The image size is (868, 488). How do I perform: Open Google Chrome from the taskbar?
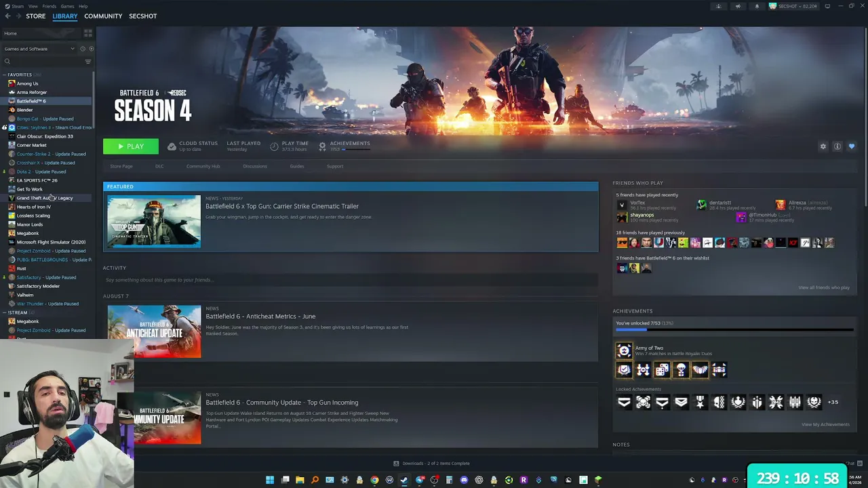pyautogui.click(x=374, y=480)
